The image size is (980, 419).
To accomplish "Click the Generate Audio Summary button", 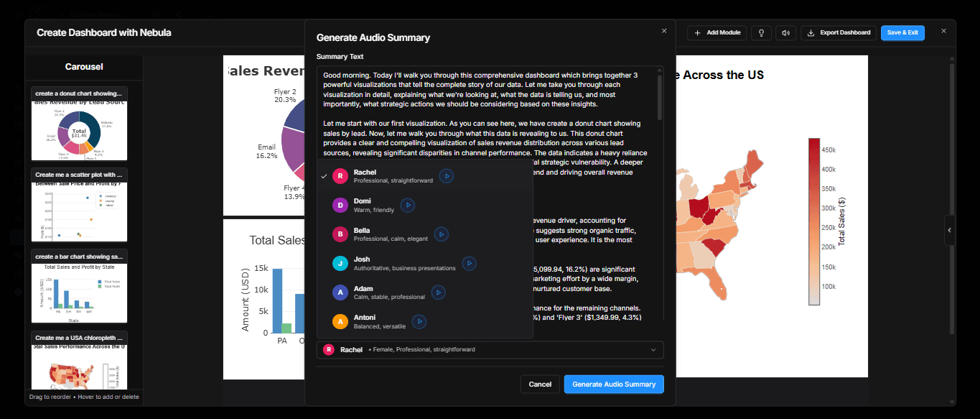I will pyautogui.click(x=614, y=384).
